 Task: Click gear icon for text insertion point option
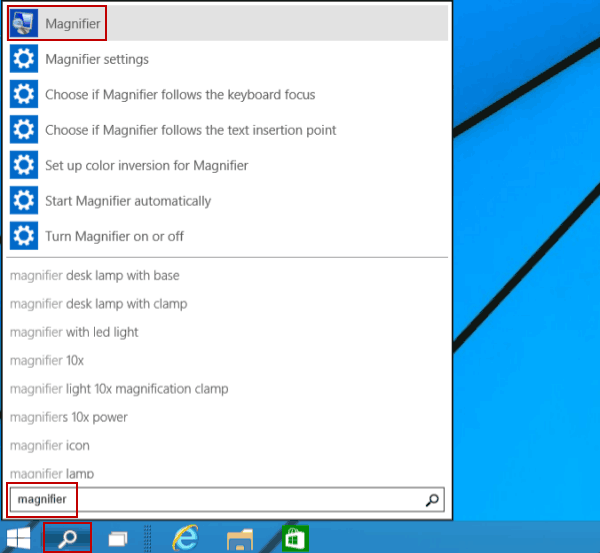tap(24, 129)
